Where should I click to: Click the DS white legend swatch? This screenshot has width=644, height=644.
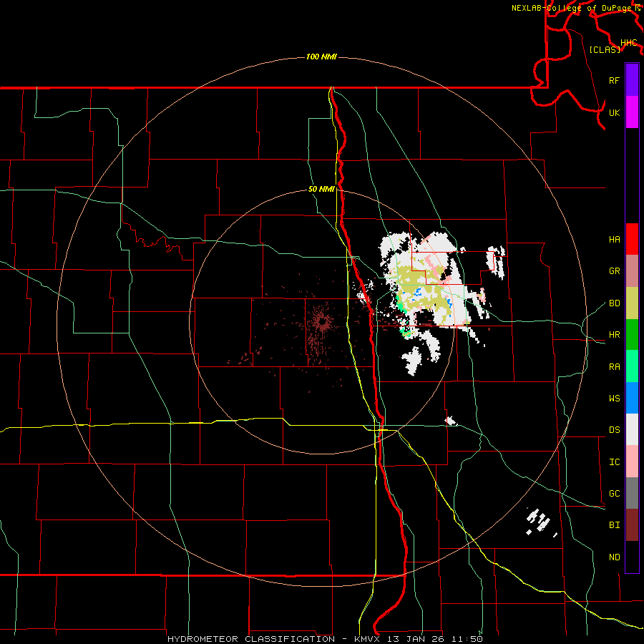click(x=632, y=429)
